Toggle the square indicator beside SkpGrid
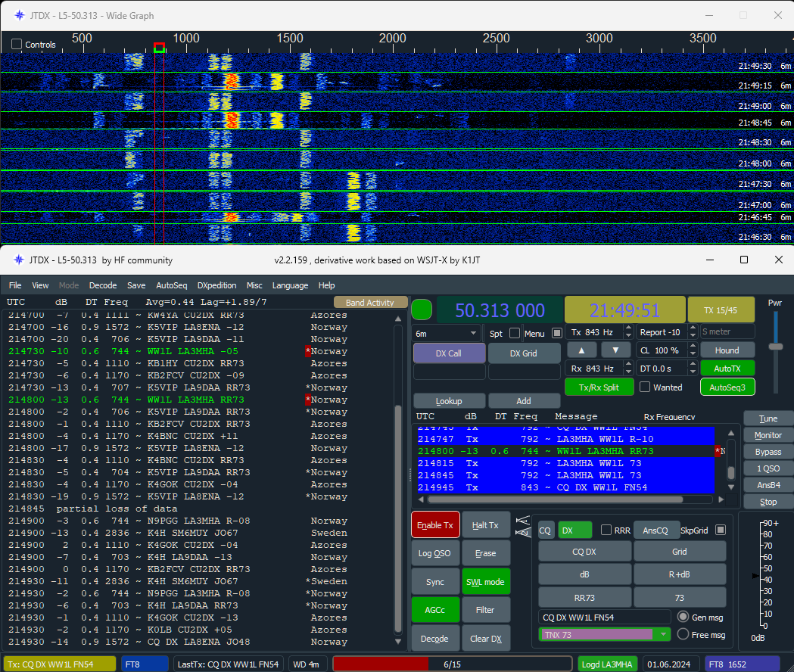Image resolution: width=794 pixels, height=672 pixels. pyautogui.click(x=720, y=530)
